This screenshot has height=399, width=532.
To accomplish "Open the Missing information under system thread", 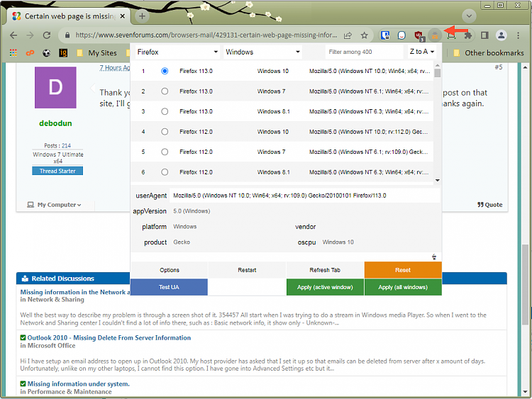I will pyautogui.click(x=78, y=383).
